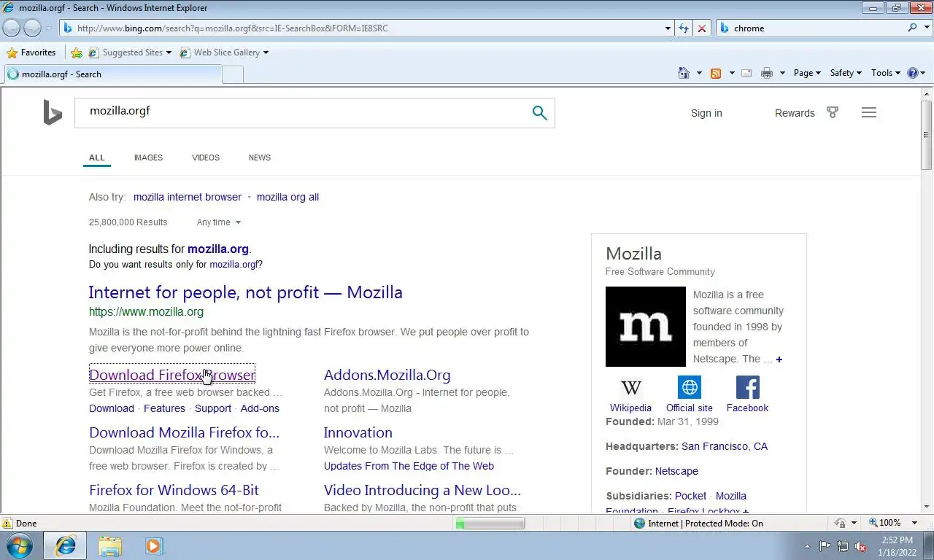Click Firefox for Windows 64-Bit link
Image resolution: width=934 pixels, height=560 pixels.
174,490
